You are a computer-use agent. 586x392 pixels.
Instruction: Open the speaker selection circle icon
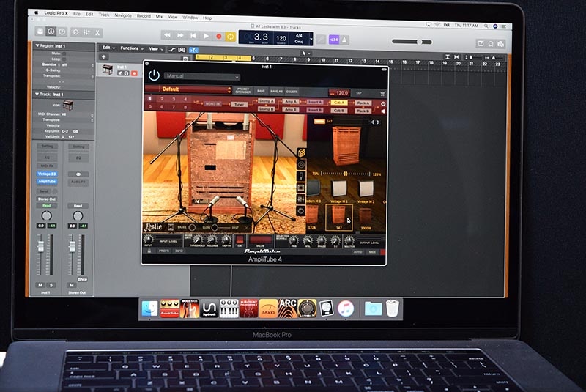[x=301, y=164]
